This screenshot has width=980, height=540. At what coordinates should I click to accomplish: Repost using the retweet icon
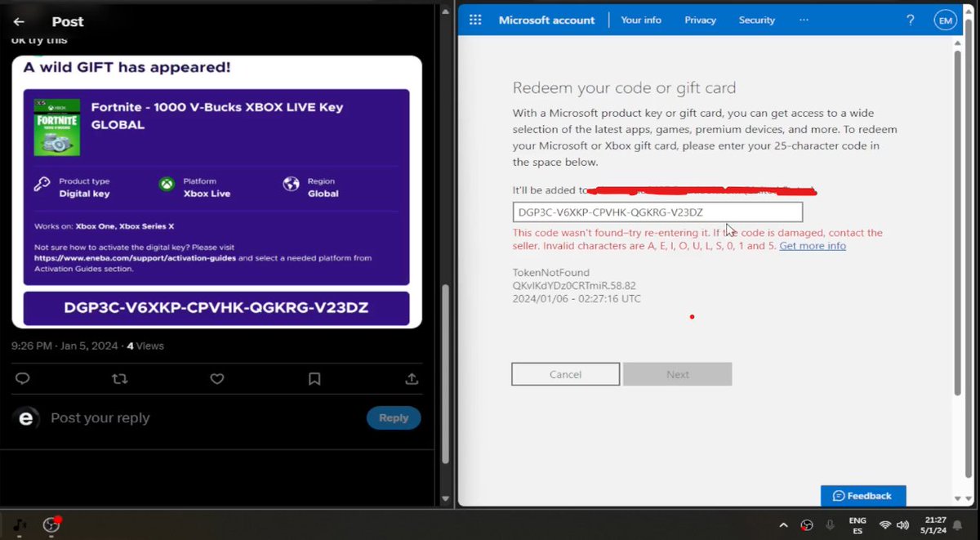pyautogui.click(x=119, y=378)
